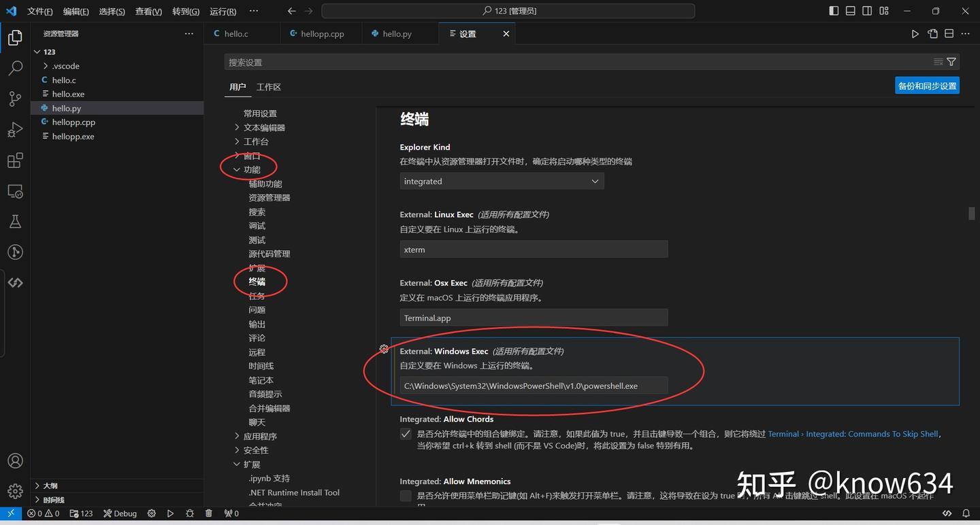Expand the .vscode folder
This screenshot has width=980, height=525.
click(x=46, y=66)
